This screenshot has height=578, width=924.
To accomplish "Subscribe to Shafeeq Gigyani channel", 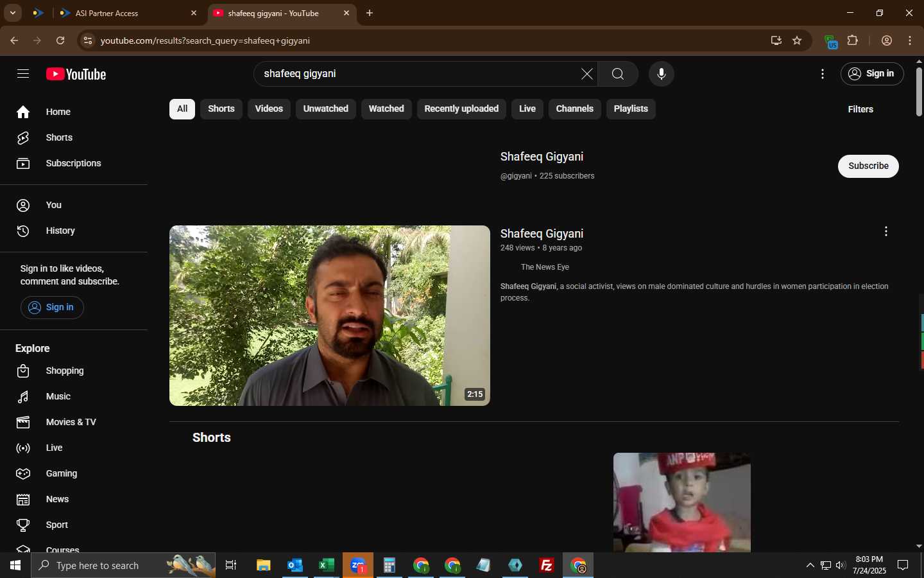I will [x=868, y=166].
